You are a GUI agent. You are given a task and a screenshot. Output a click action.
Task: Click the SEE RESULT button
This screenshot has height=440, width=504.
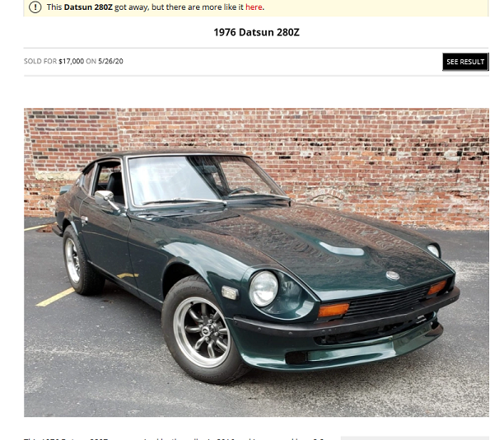465,62
